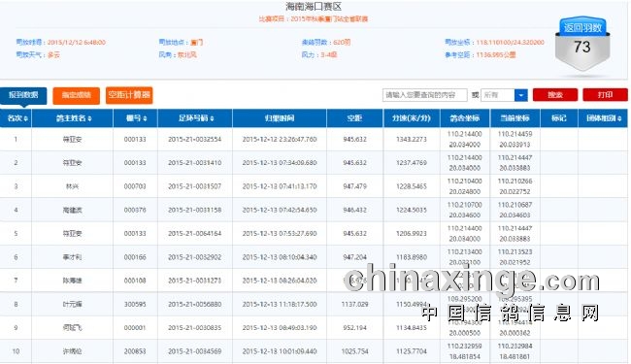Select row 1 ring number 2015-21-0032554
This screenshot has height=364, width=631.
(195, 139)
